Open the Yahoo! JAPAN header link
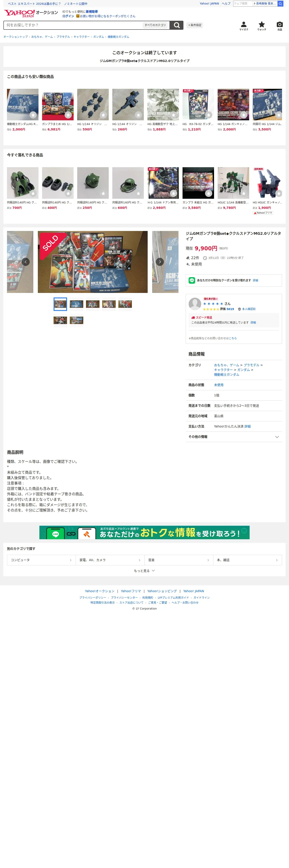289x868 pixels. pyautogui.click(x=209, y=4)
